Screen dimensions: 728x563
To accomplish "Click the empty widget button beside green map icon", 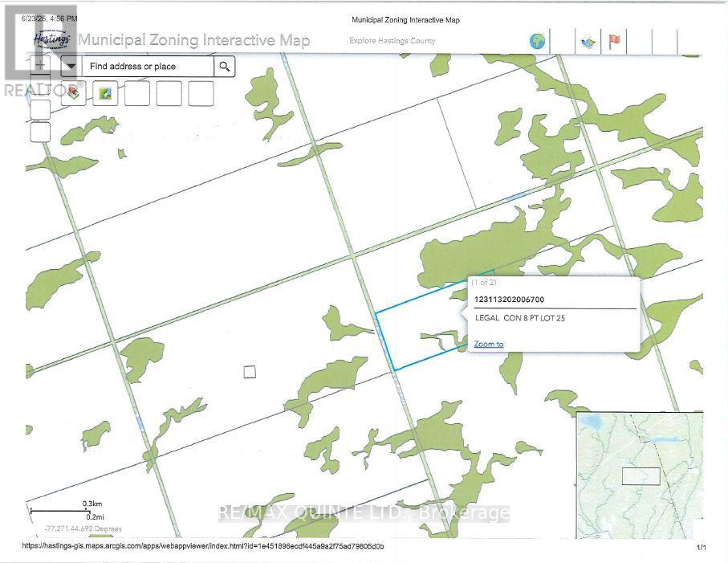I will [137, 94].
